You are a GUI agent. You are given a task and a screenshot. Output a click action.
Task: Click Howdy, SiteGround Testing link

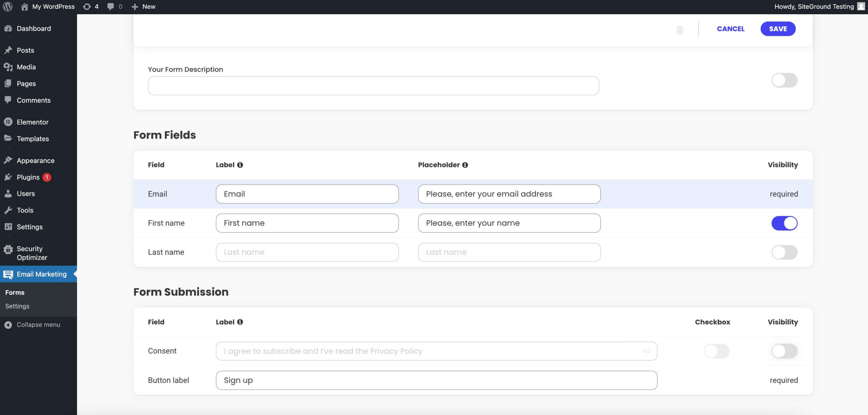tap(814, 6)
